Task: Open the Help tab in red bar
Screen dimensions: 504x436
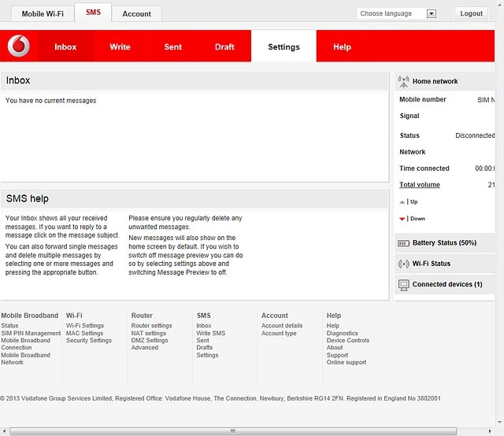Action: pyautogui.click(x=342, y=47)
